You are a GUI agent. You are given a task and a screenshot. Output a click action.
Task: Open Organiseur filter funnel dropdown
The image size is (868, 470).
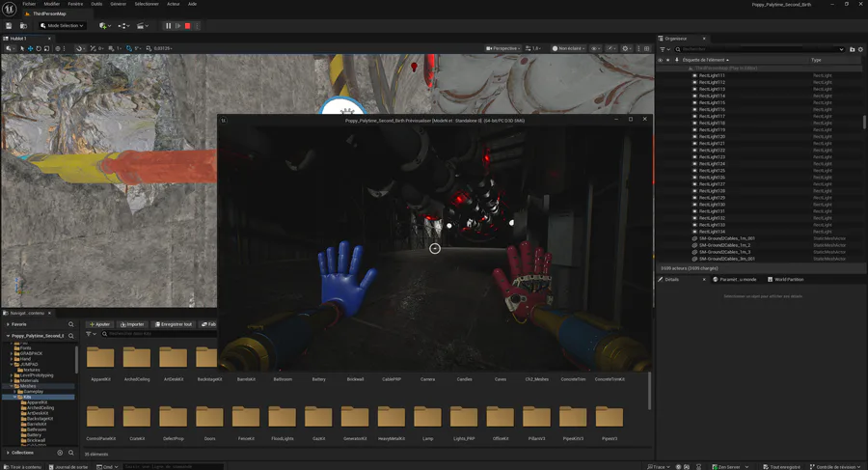(x=665, y=49)
